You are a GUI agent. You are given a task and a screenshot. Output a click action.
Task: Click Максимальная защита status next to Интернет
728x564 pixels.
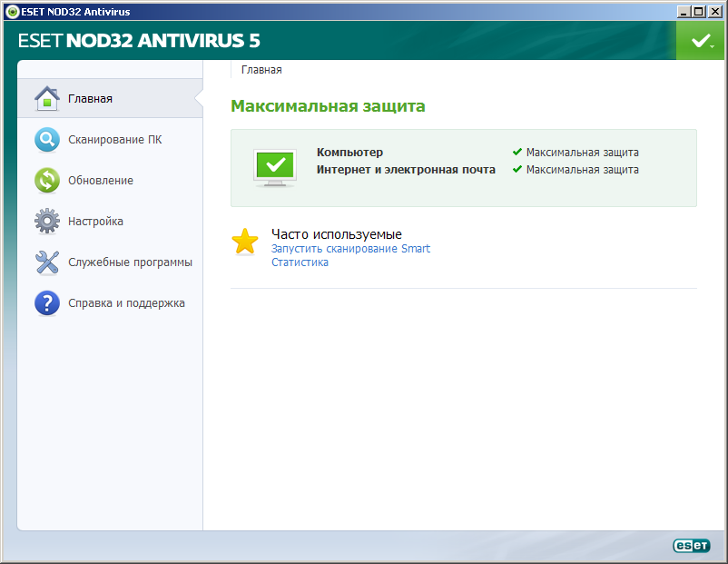pyautogui.click(x=582, y=170)
